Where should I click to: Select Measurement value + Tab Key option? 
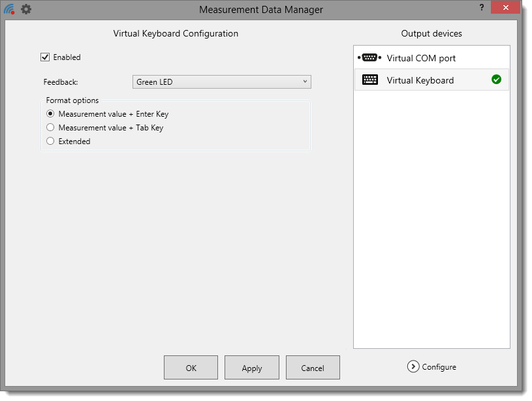click(x=50, y=128)
